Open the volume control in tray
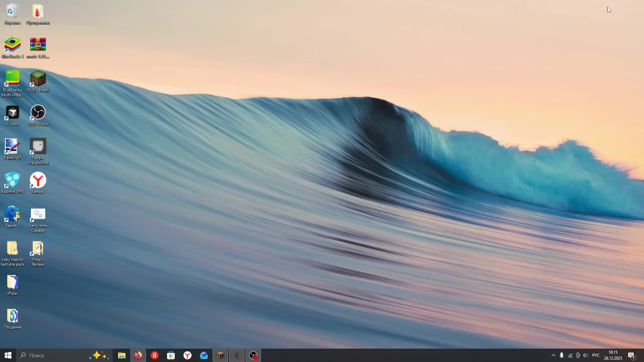 click(586, 355)
